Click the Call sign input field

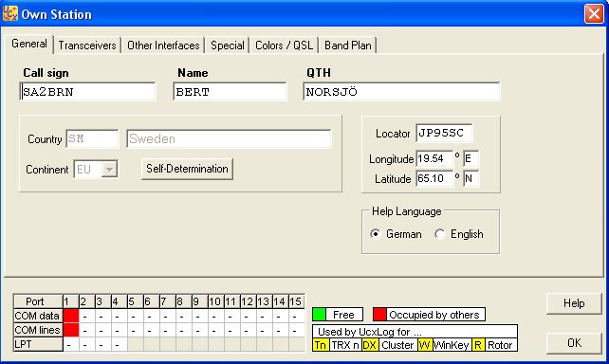click(x=88, y=92)
